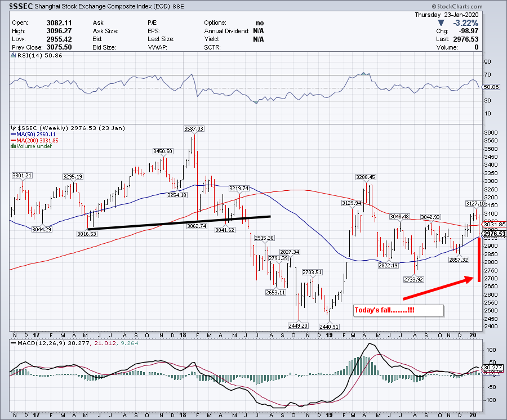
Task: Click the High value 3096.27
Action: (59, 31)
